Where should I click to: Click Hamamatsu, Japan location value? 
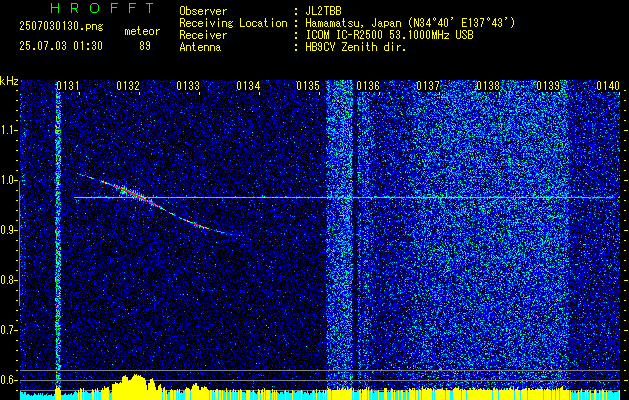[x=410, y=23]
